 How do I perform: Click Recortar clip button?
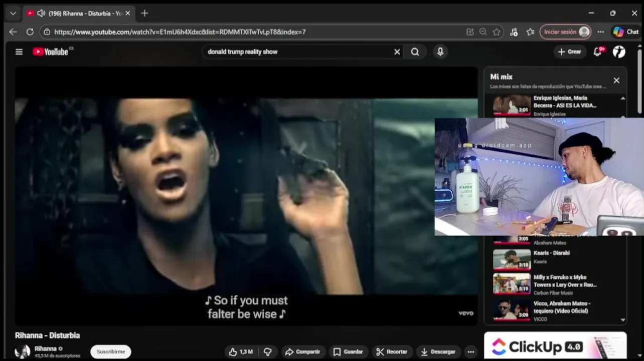click(x=392, y=351)
